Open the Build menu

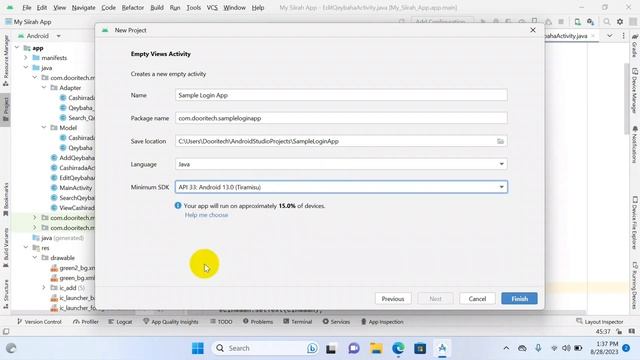pyautogui.click(x=157, y=8)
